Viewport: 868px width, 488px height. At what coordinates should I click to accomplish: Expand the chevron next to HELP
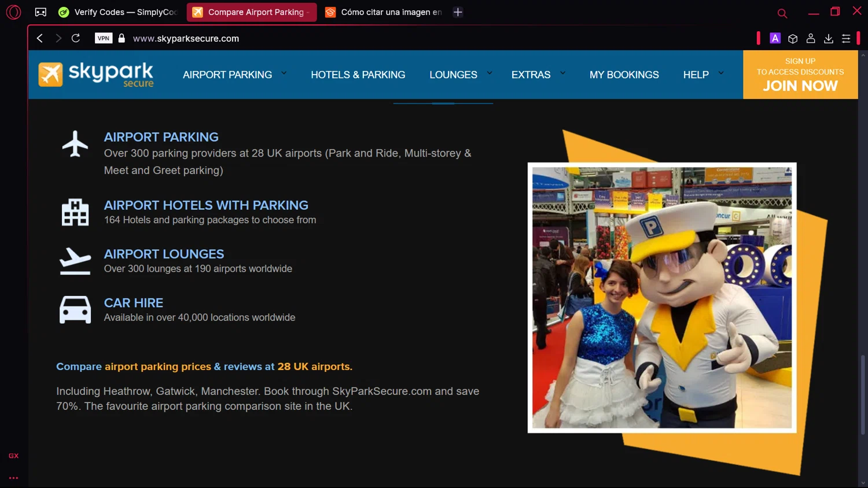pyautogui.click(x=721, y=73)
